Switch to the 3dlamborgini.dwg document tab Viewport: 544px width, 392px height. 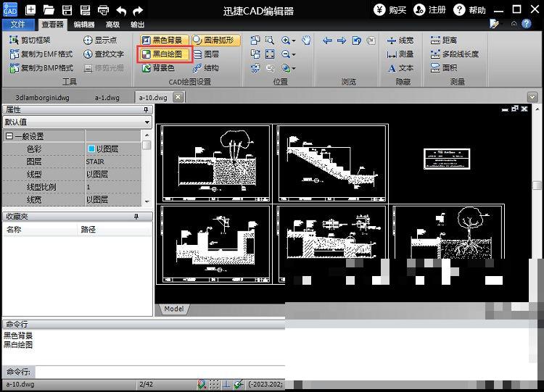click(42, 98)
